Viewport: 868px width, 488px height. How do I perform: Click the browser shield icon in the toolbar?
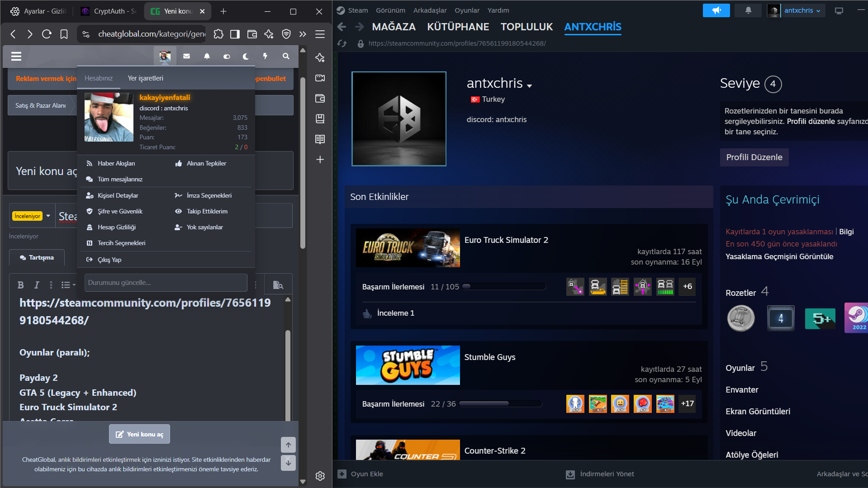coord(286,34)
